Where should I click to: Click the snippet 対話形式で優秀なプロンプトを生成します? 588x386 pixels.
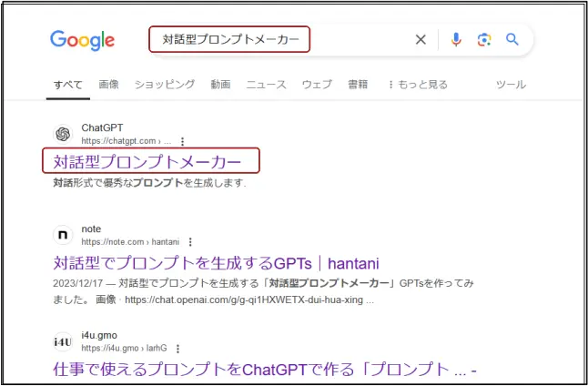(149, 183)
